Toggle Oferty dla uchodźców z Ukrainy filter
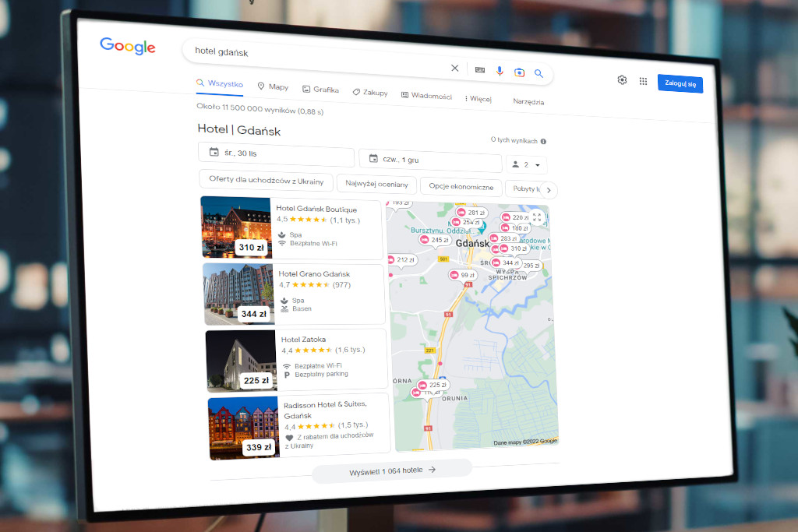This screenshot has width=798, height=532. (x=267, y=180)
